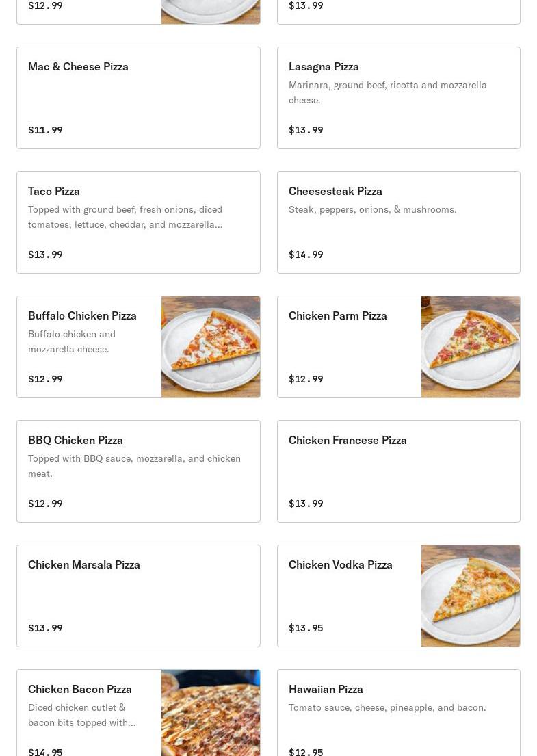Select the Lasagna Pizza card
This screenshot has width=537, height=756.
pos(399,98)
